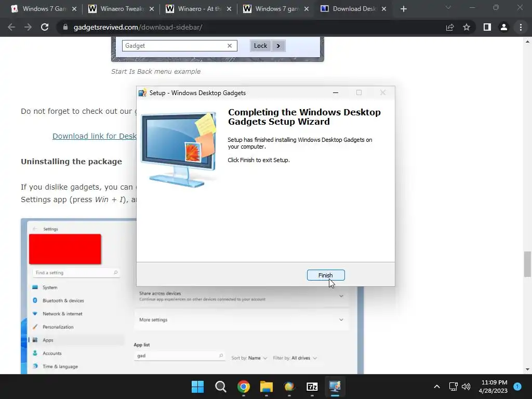The width and height of the screenshot is (532, 399).
Task: Click the app list search box containing gad
Action: tap(179, 355)
